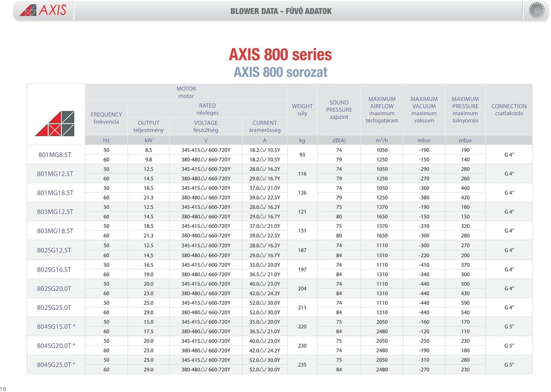Screen dimensions: 551x392
Task: Click the RATED névleges header
Action: 207,109
